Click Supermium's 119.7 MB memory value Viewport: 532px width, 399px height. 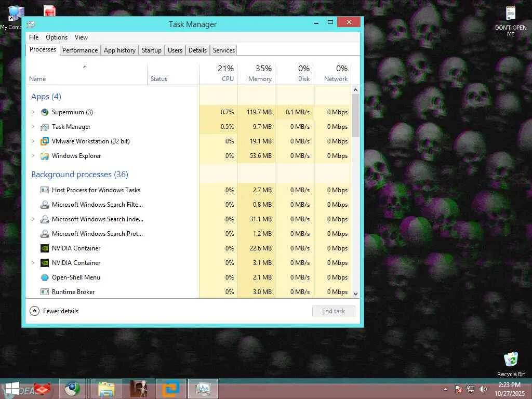[259, 112]
